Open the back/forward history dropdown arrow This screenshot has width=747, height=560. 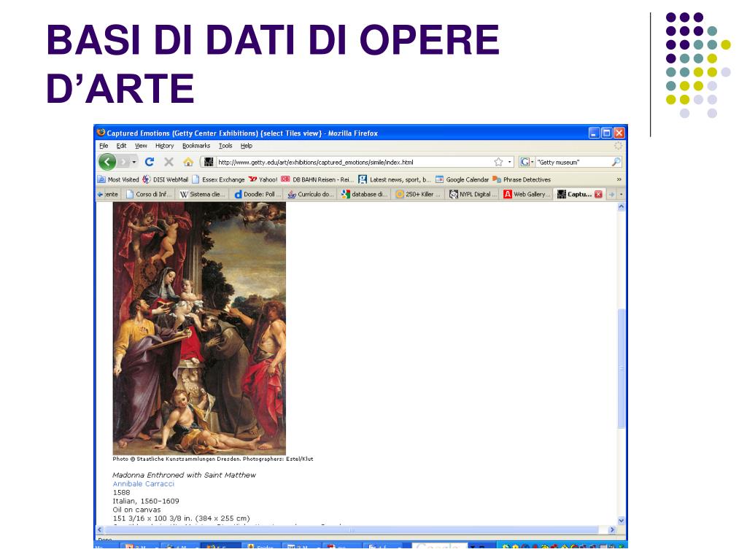tap(134, 162)
